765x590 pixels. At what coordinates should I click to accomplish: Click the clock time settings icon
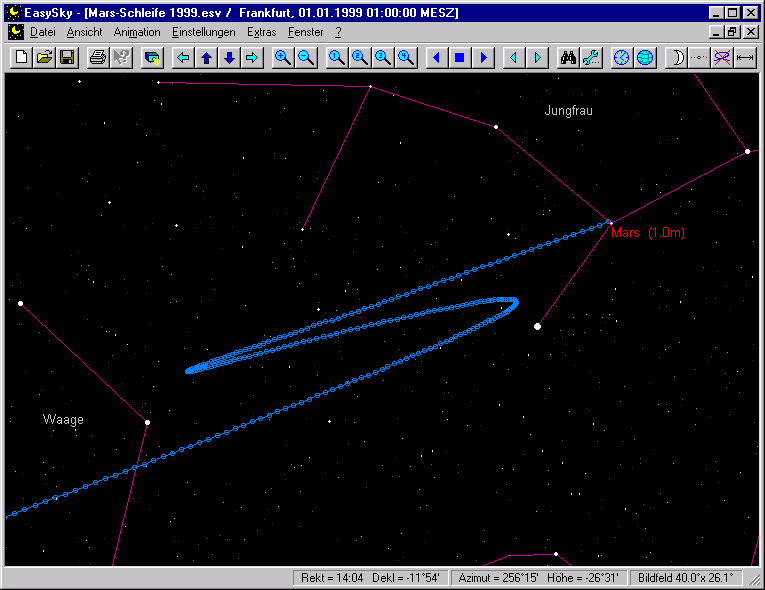622,58
